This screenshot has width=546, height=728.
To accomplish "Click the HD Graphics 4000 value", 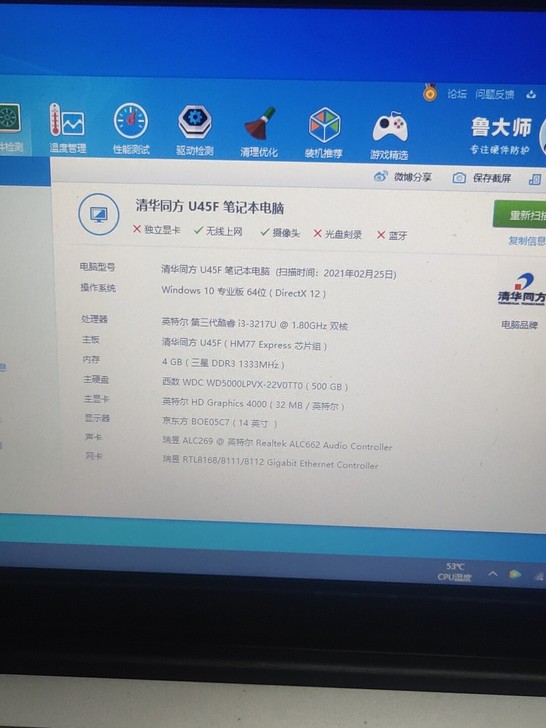I will pos(253,404).
